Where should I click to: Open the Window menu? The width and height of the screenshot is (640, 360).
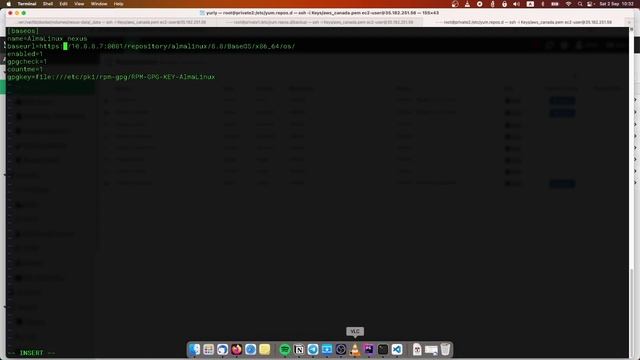(x=99, y=4)
